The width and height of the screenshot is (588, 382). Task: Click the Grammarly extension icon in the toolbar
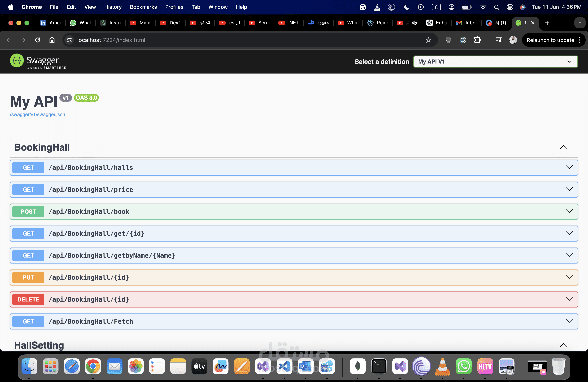click(x=463, y=40)
